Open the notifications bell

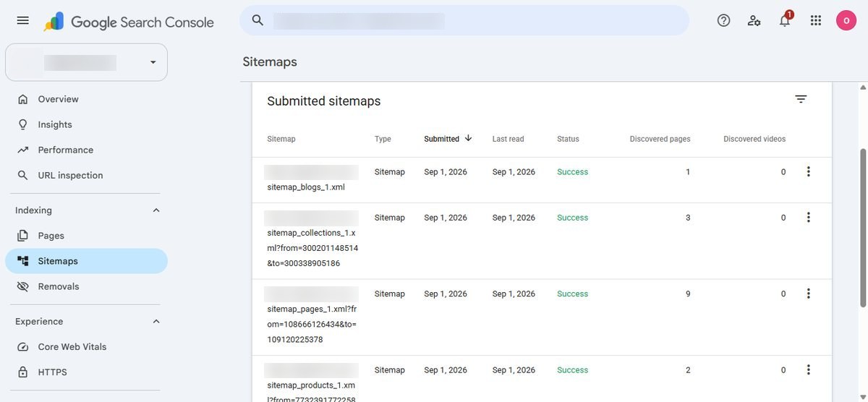(x=785, y=20)
